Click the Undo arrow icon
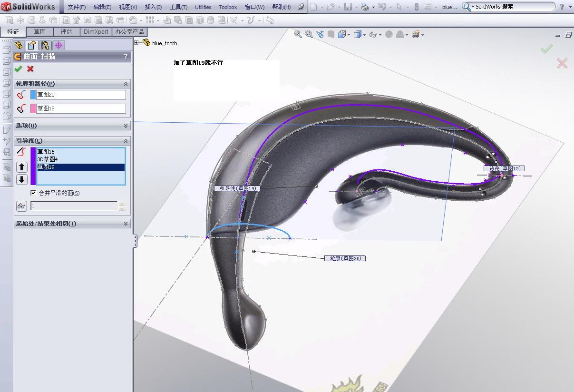Image resolution: width=574 pixels, height=392 pixels. 382,7
